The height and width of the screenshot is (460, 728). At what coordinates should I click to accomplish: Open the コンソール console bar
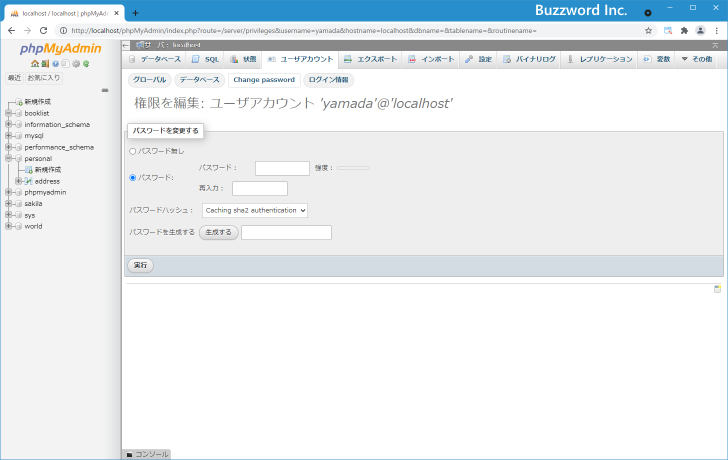point(147,454)
